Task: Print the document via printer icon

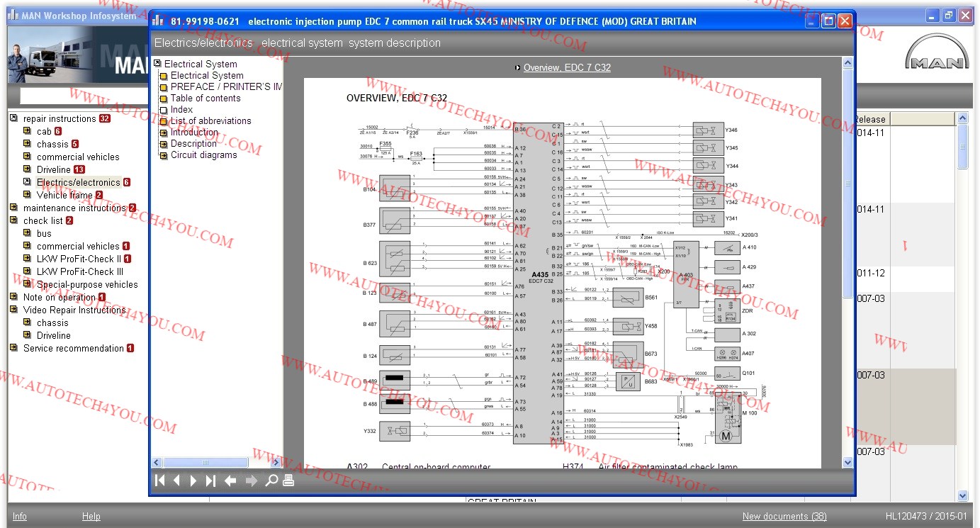Action: 288,481
